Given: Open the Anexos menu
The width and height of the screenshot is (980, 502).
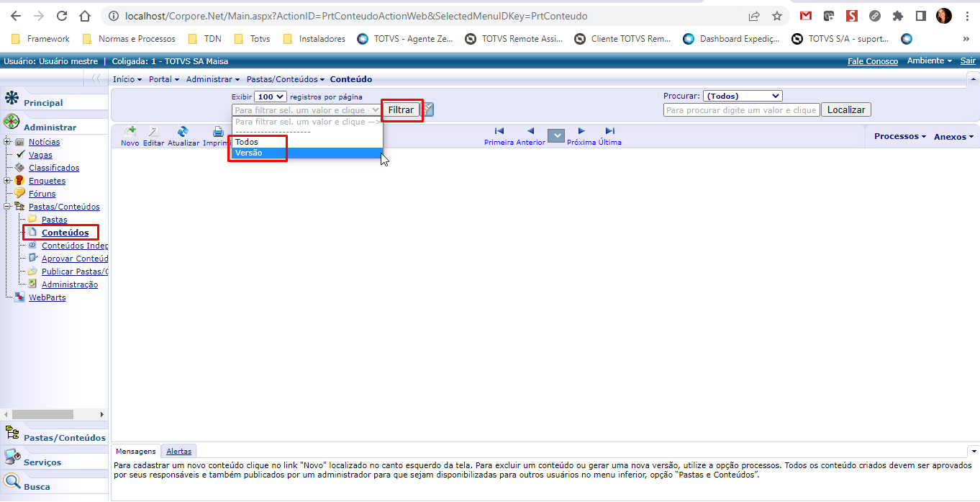Looking at the screenshot, I should pos(953,137).
